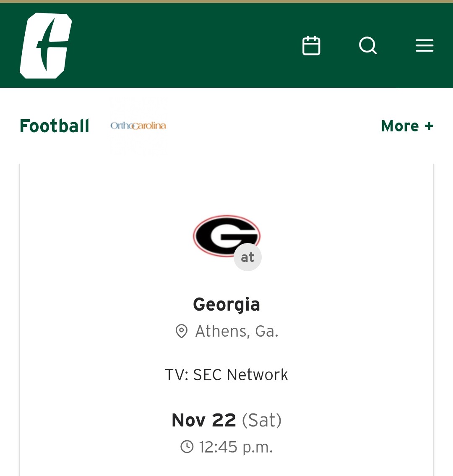Select the Nov 22 game date
This screenshot has width=453, height=476.
tap(204, 420)
